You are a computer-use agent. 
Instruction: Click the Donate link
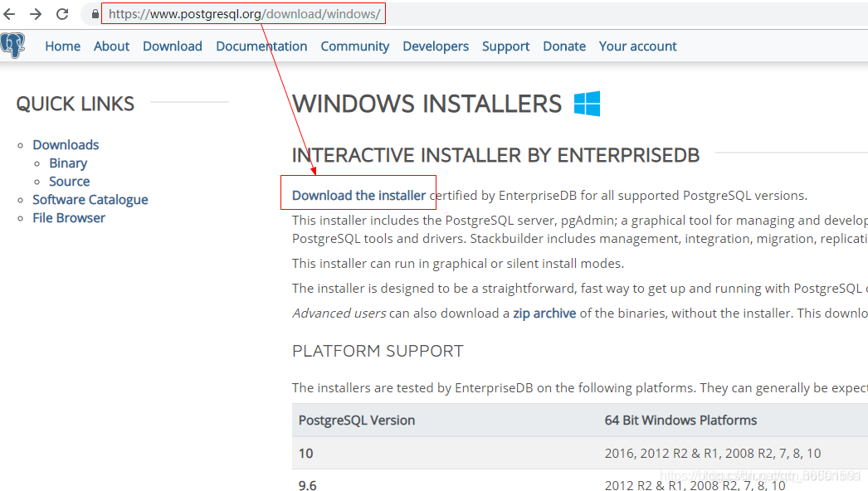pos(564,46)
